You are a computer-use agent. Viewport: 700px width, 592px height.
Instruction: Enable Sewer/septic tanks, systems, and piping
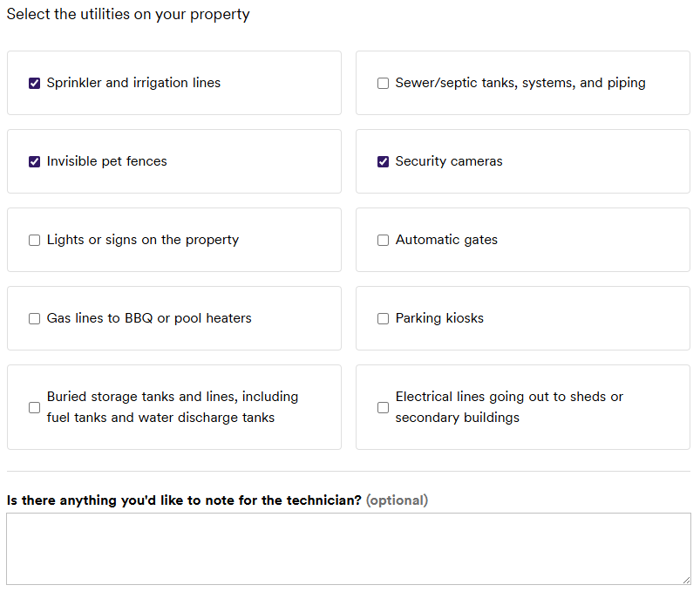tap(383, 83)
